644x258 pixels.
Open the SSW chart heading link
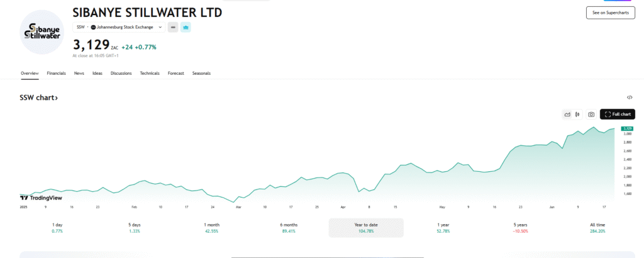(x=38, y=98)
